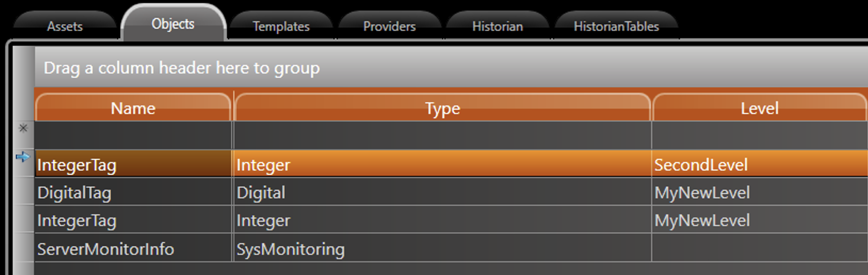Click the filter row asterisk icon
The image size is (868, 275).
coord(23,127)
